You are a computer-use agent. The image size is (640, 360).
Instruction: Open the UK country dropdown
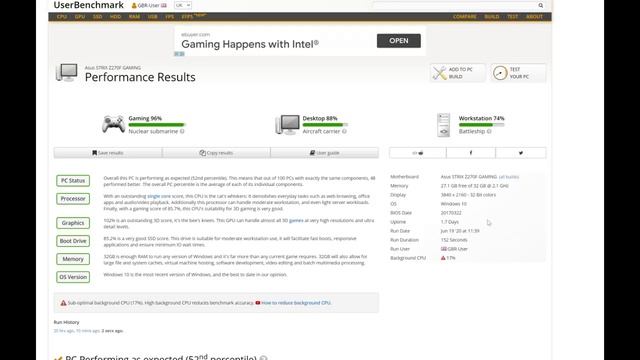[x=182, y=5]
